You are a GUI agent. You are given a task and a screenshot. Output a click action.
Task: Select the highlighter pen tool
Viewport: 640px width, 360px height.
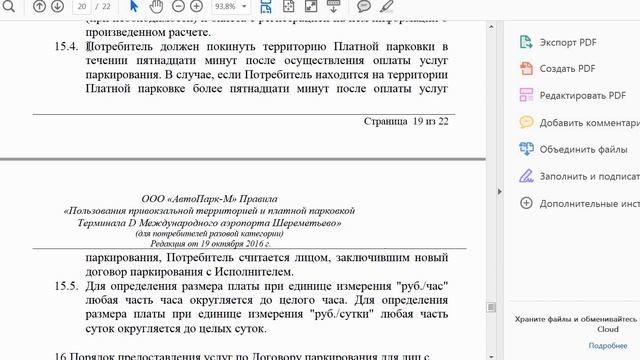[x=386, y=6]
